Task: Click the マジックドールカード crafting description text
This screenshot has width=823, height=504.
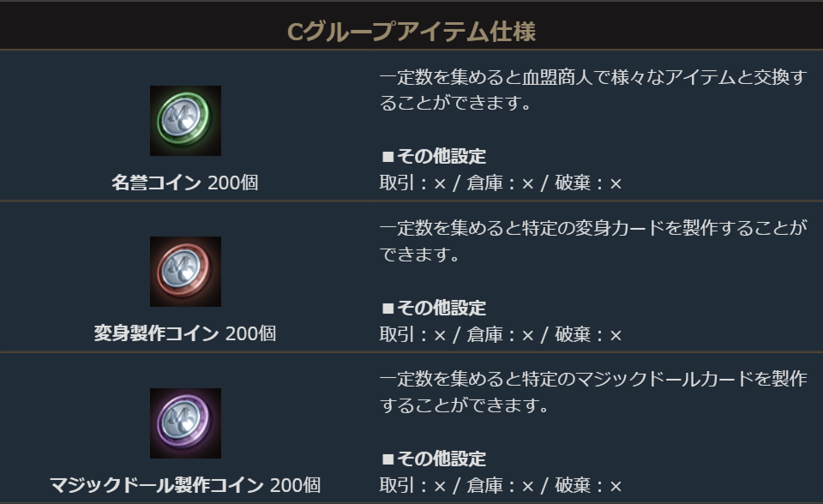Action: [593, 392]
